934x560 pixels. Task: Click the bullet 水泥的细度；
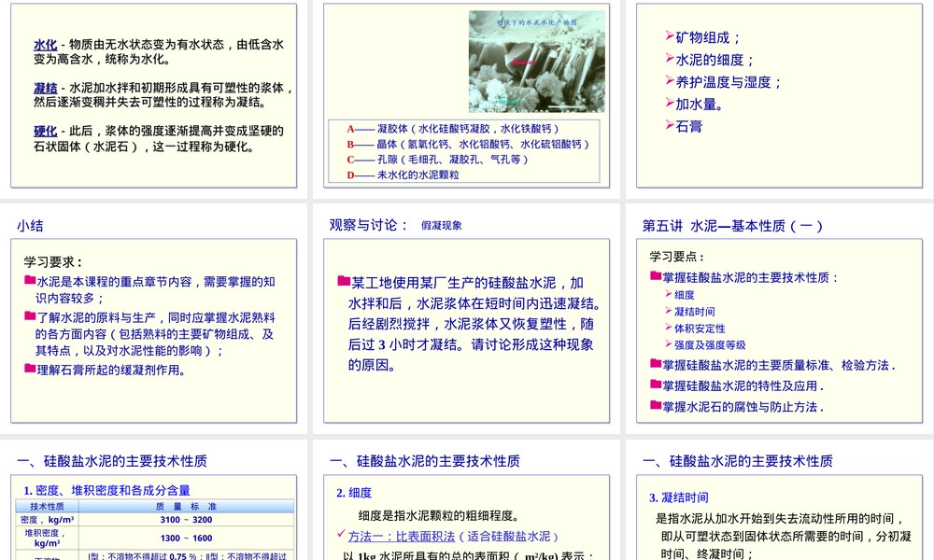point(710,60)
